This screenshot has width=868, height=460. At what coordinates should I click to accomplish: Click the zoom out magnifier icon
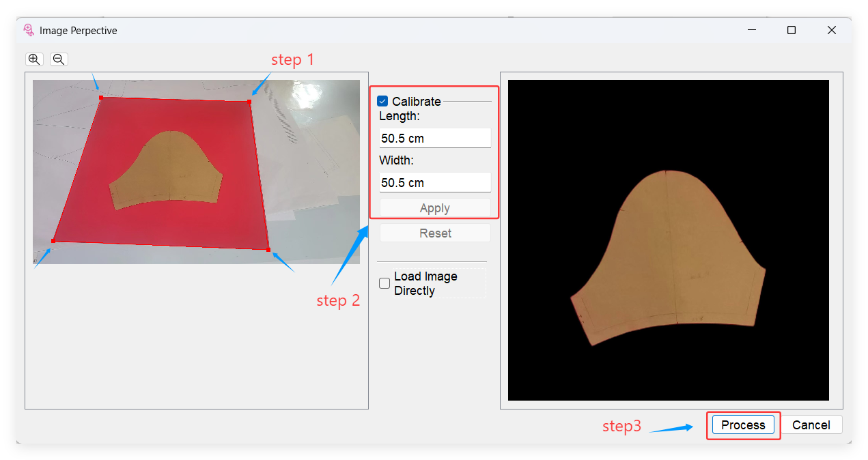point(59,59)
